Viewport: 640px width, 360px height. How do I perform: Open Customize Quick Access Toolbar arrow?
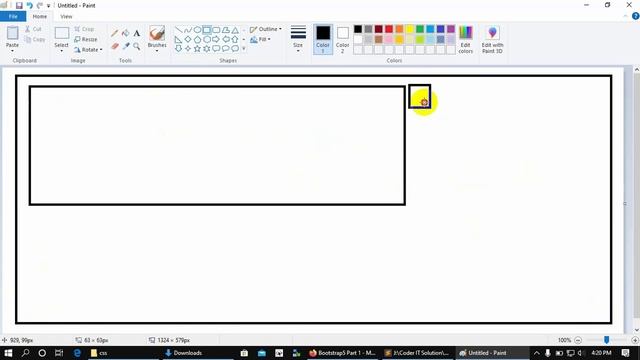[49, 6]
